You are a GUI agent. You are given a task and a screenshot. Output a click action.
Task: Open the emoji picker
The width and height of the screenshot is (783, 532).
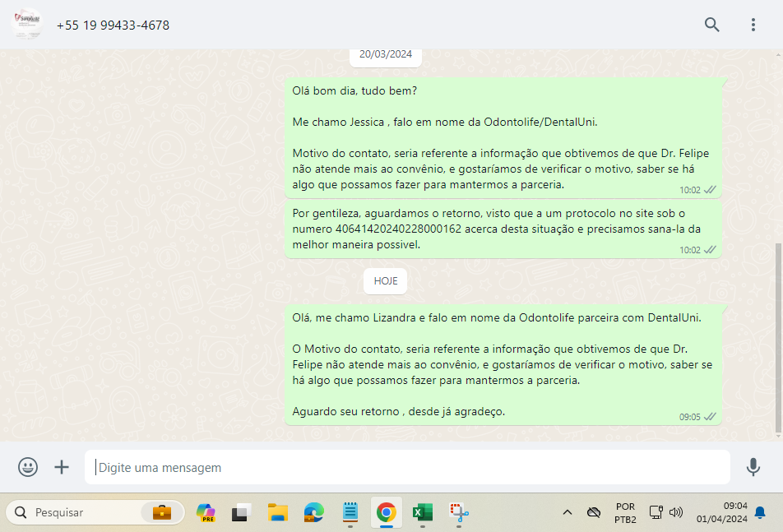pos(28,467)
